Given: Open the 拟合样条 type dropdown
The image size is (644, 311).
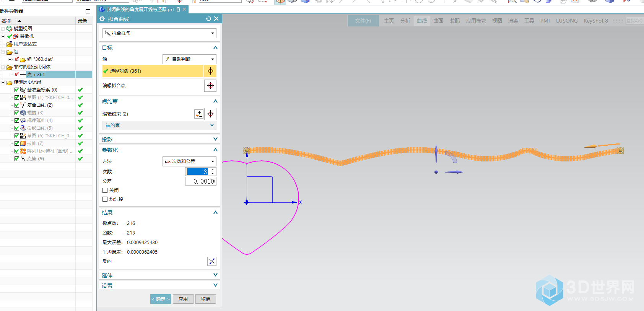Looking at the screenshot, I should tap(159, 33).
